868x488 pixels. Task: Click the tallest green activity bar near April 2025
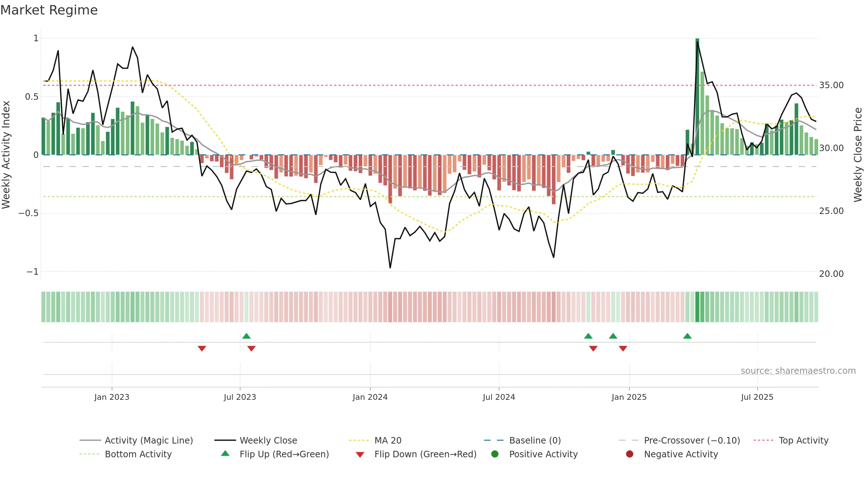click(x=697, y=97)
